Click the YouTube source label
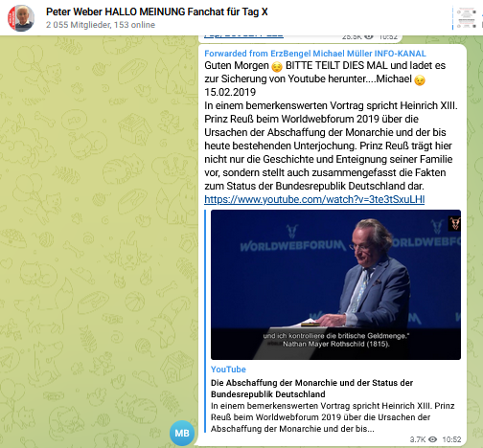Screen dimensions: 483x448 (x=228, y=370)
